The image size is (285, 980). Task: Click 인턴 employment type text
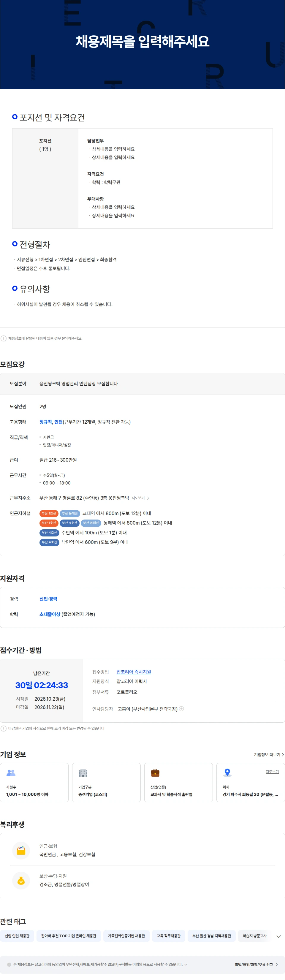click(58, 422)
